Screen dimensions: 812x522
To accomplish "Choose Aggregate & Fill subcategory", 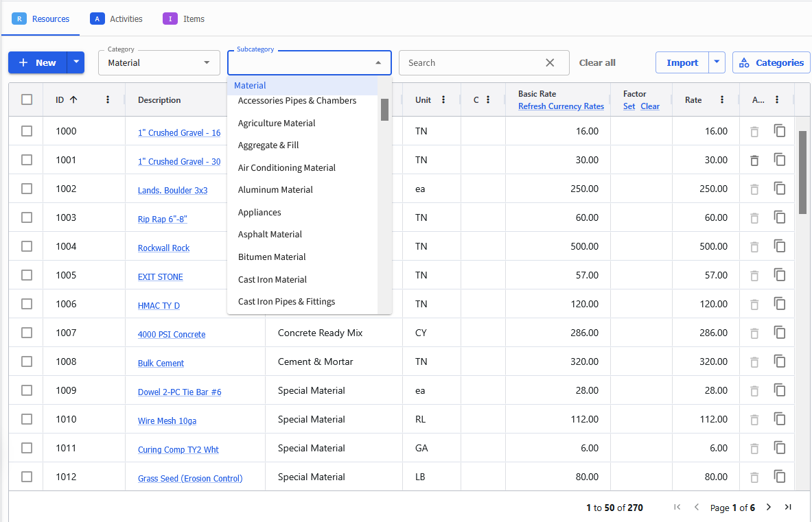I will click(x=303, y=145).
